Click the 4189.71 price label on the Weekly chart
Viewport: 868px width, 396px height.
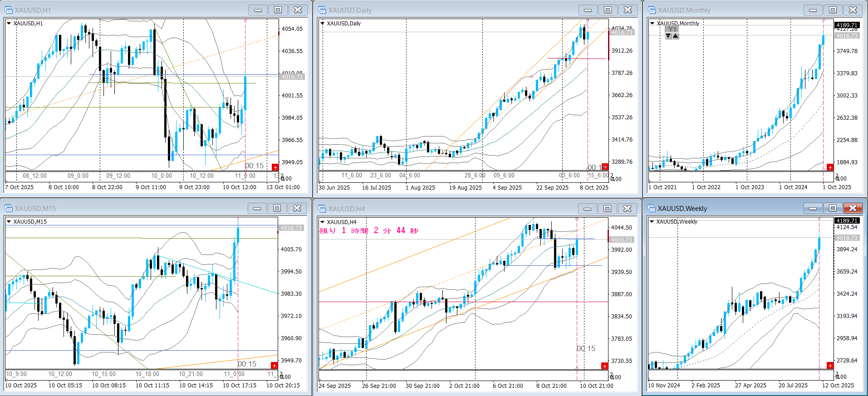(846, 220)
